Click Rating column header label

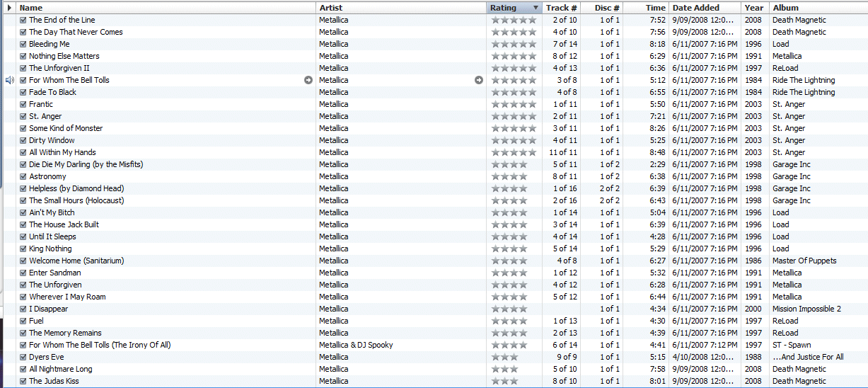(503, 8)
